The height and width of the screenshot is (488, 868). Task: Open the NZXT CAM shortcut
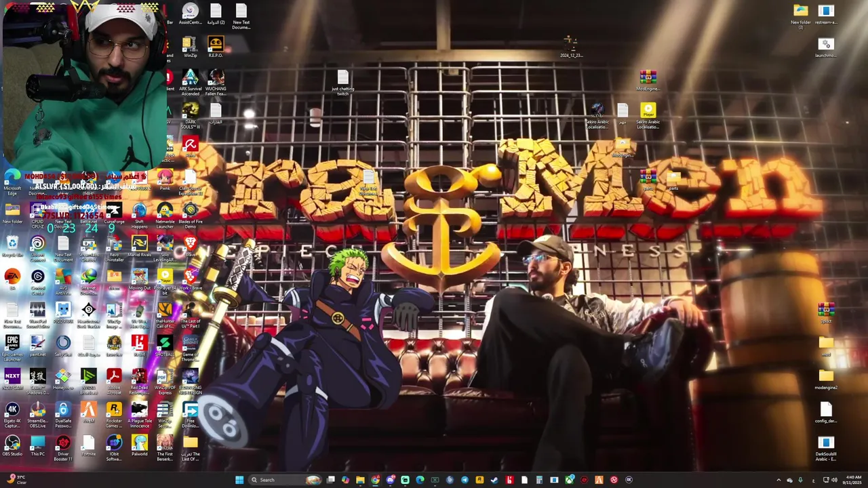(12, 380)
